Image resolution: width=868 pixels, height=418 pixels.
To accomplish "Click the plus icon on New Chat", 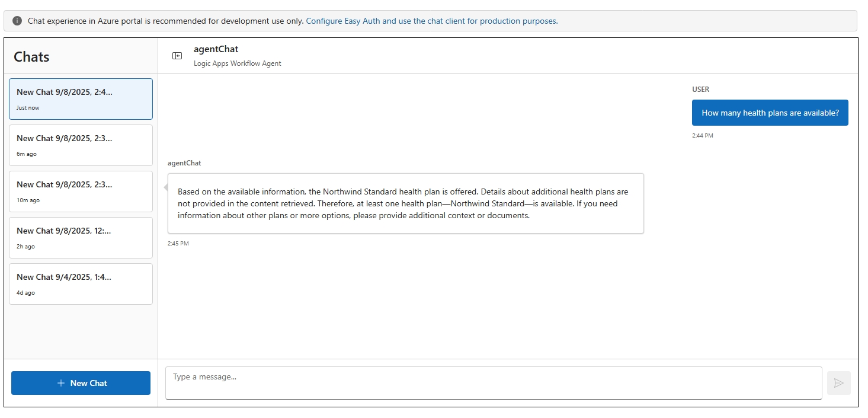I will (x=61, y=384).
